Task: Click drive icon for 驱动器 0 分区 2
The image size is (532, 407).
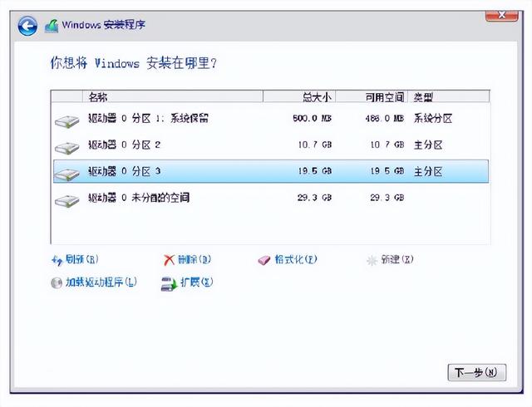Action: click(x=66, y=148)
